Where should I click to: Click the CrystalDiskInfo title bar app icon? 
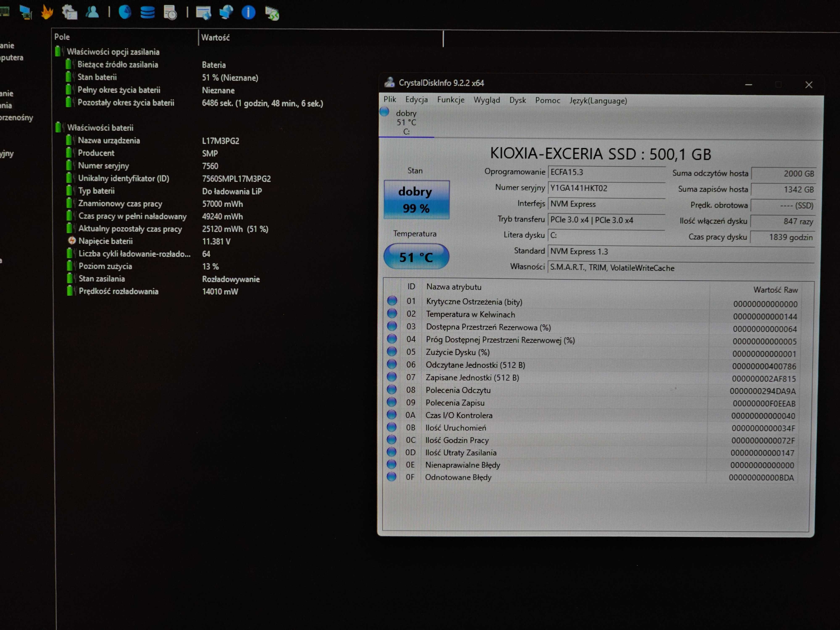389,82
